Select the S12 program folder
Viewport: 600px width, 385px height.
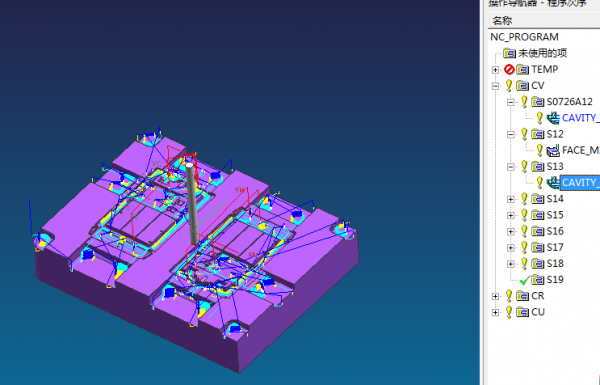[555, 134]
